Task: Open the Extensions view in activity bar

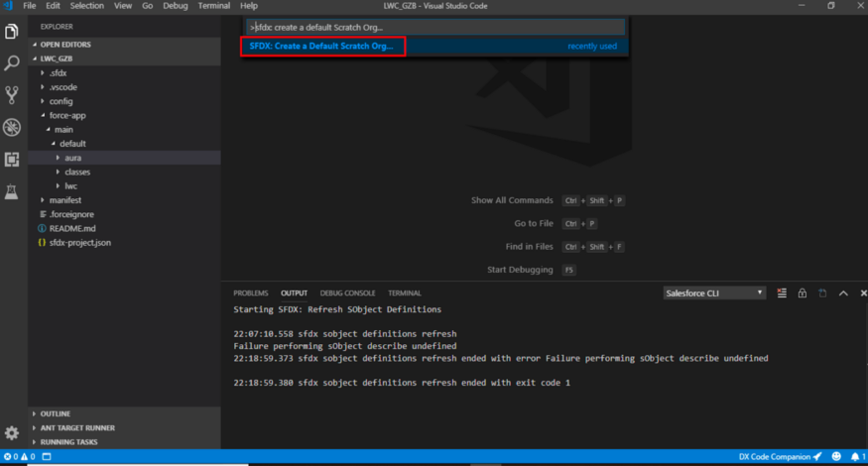Action: (12, 160)
